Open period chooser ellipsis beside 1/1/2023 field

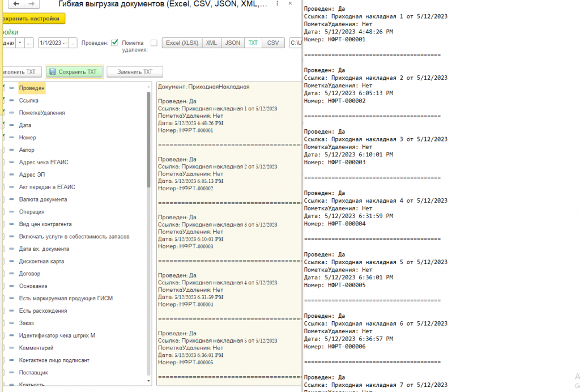pos(72,43)
